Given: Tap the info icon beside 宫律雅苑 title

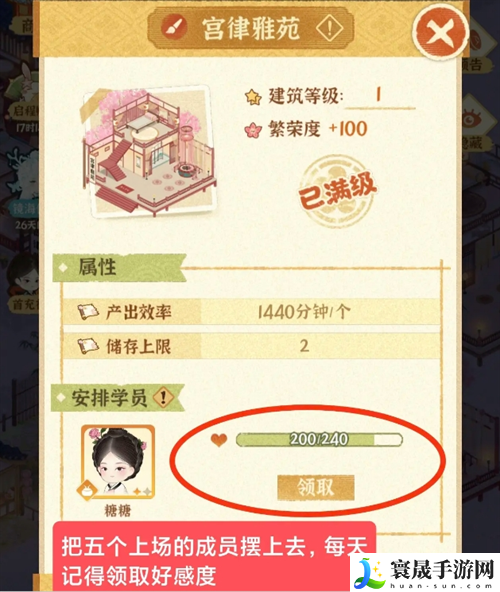Looking at the screenshot, I should (329, 28).
